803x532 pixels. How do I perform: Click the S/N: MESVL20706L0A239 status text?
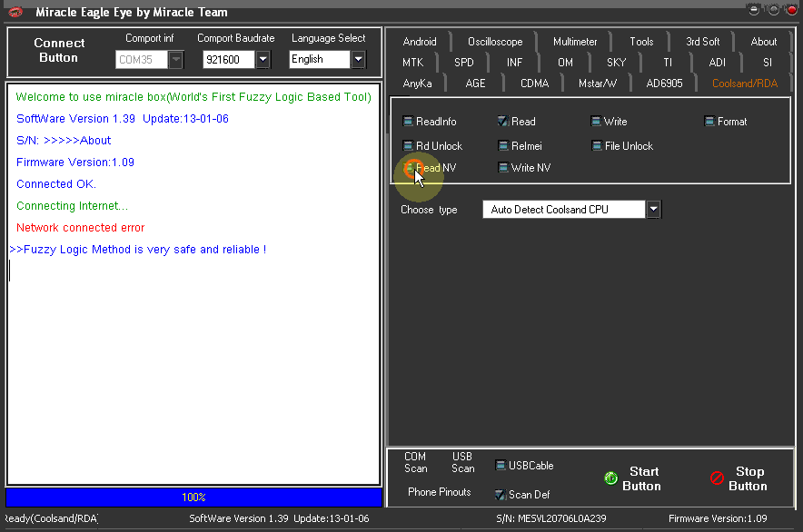[551, 518]
